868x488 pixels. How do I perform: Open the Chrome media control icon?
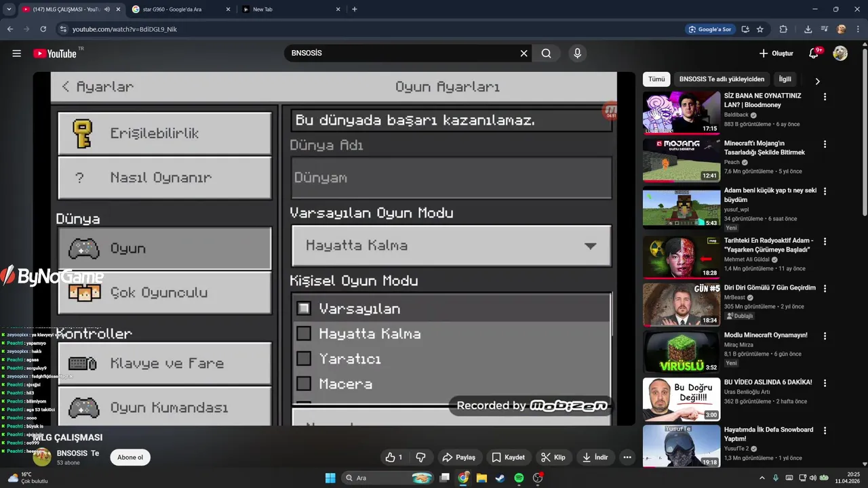(825, 29)
